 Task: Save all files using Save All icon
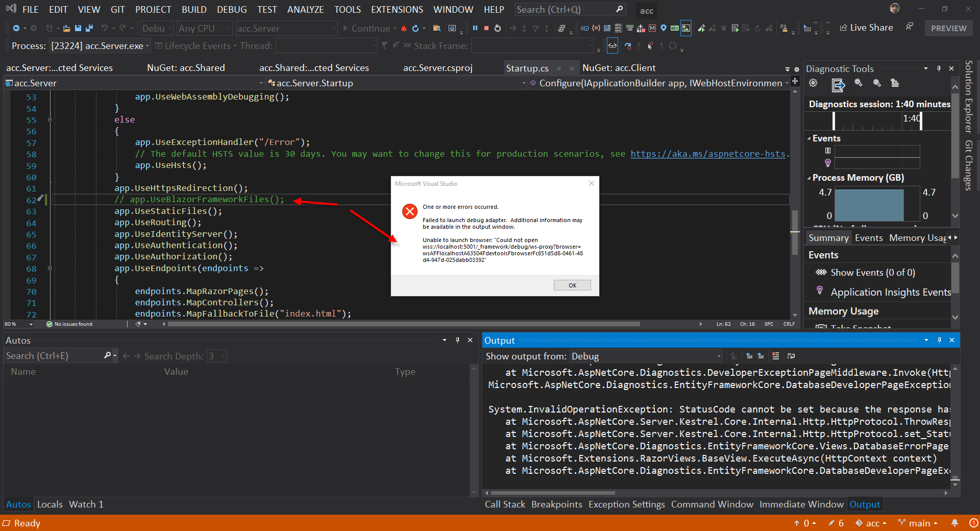point(90,28)
